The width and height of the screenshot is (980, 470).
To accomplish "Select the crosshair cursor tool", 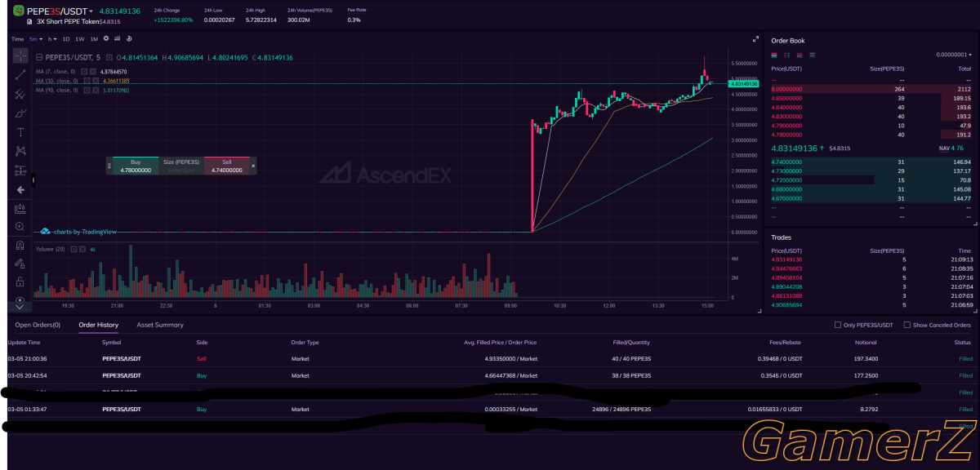I will point(20,55).
